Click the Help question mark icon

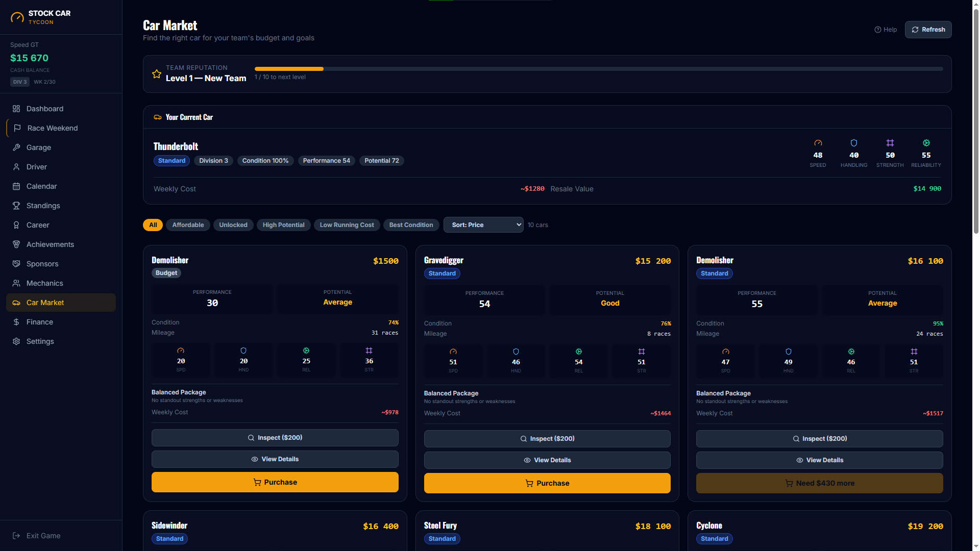click(878, 30)
